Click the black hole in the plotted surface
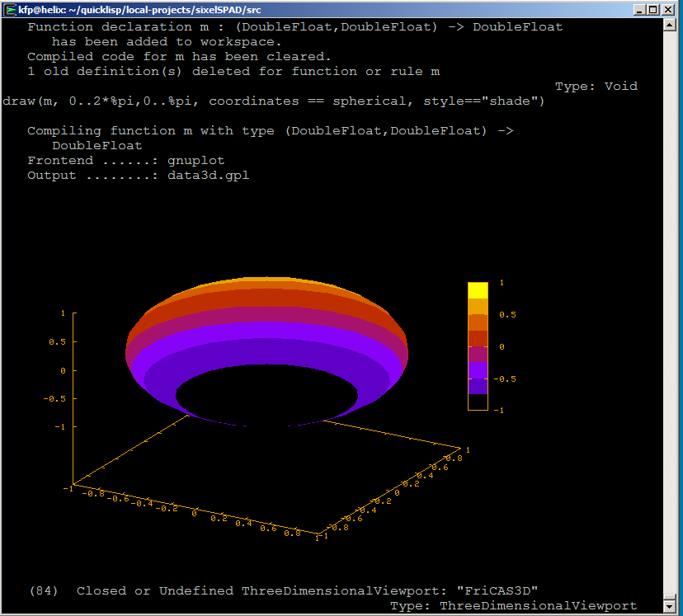The height and width of the screenshot is (616, 683). pos(268,398)
